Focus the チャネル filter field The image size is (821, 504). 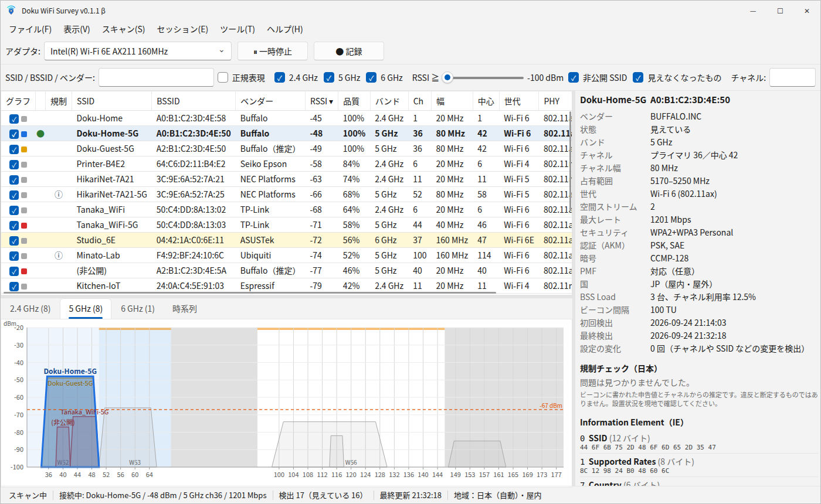[x=792, y=77]
